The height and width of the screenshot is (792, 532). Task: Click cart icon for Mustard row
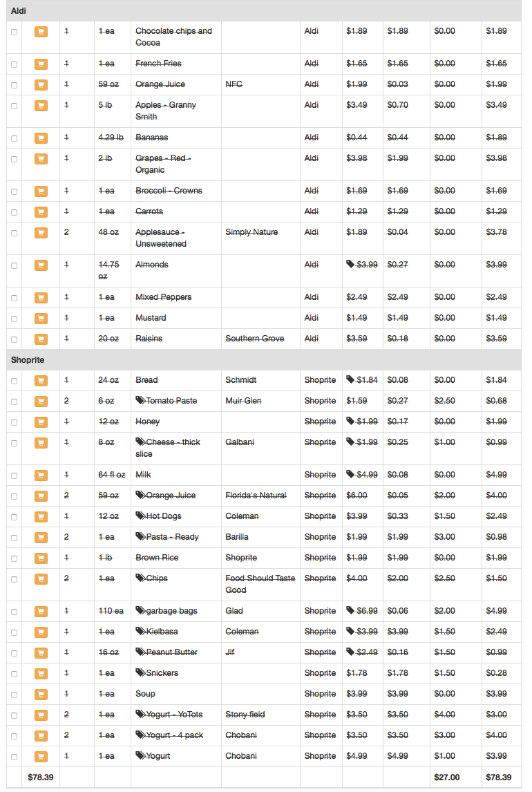[41, 319]
